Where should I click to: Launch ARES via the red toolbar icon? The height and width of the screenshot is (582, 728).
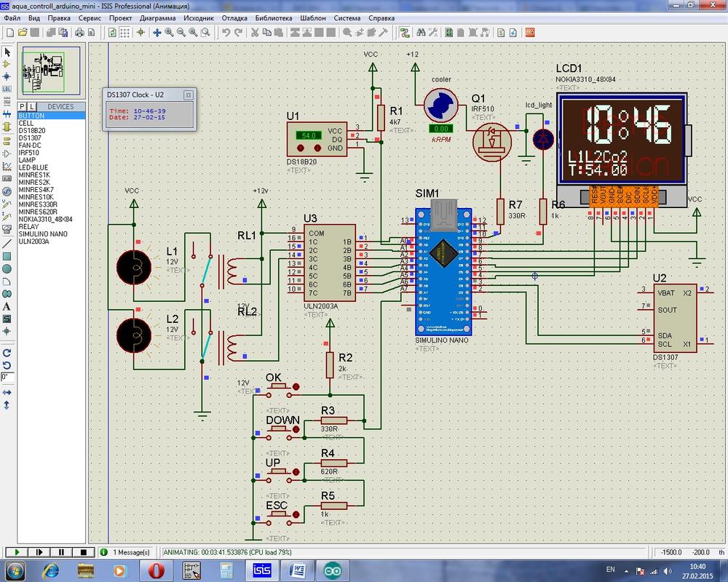tap(530, 33)
